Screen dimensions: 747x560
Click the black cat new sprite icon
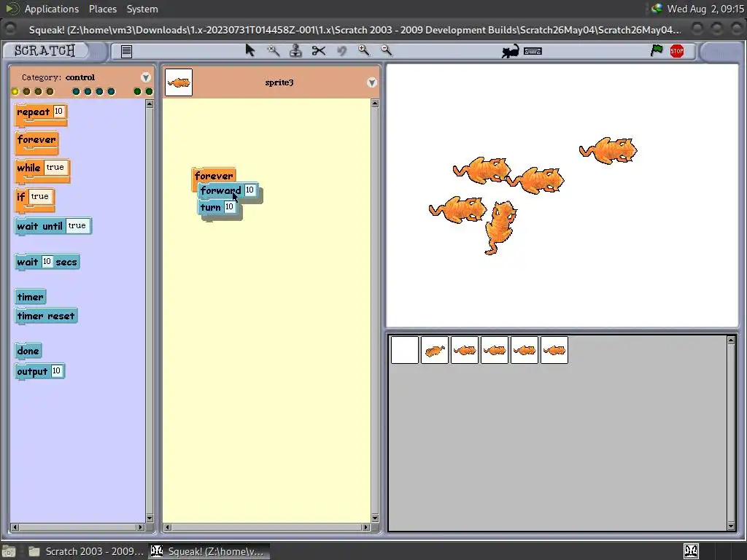pos(510,51)
